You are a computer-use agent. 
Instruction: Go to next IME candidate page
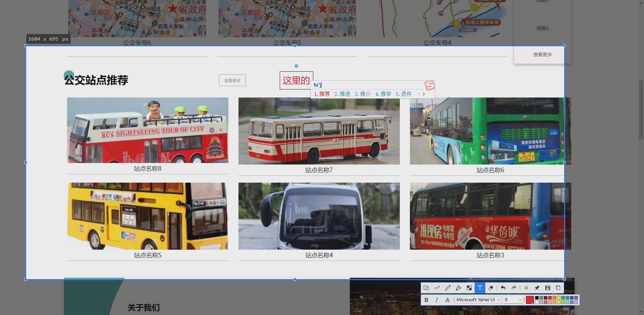tap(424, 94)
